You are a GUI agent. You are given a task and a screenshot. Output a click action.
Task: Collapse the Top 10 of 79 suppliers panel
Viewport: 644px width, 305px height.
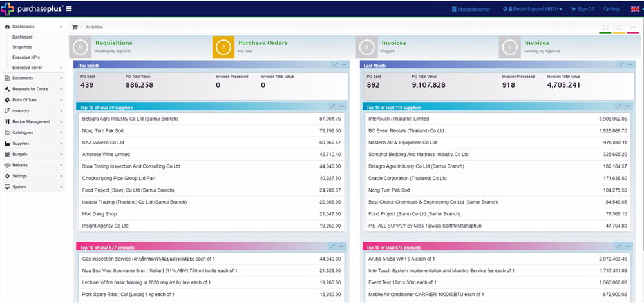[341, 106]
